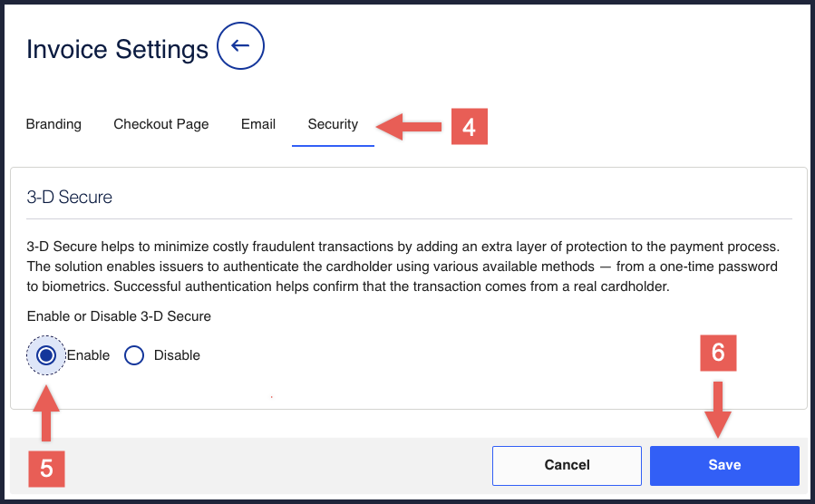Click red arrow below Enable radio
The image size is (815, 504).
click(x=47, y=415)
